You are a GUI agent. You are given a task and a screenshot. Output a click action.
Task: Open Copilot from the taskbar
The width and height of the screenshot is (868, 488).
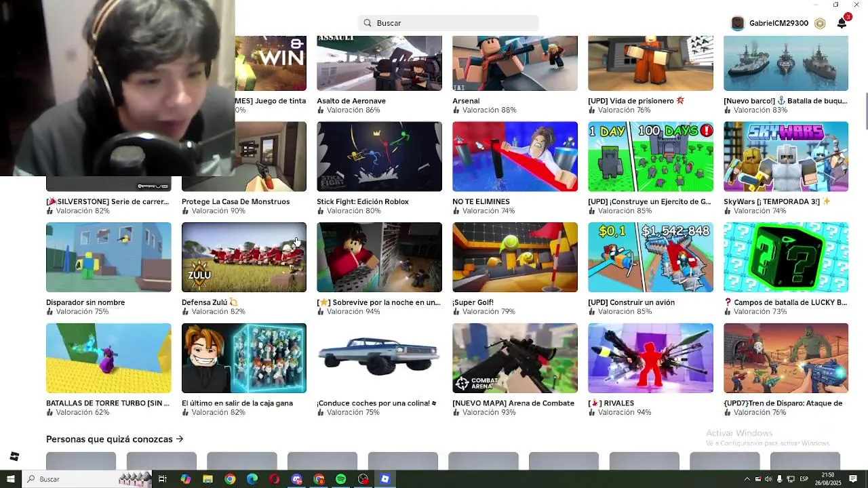tap(186, 479)
